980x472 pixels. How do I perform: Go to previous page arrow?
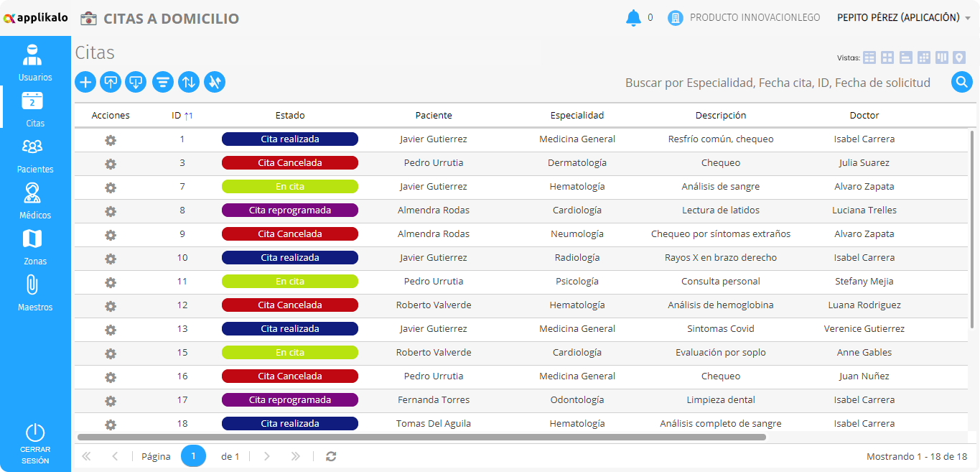[x=115, y=456]
